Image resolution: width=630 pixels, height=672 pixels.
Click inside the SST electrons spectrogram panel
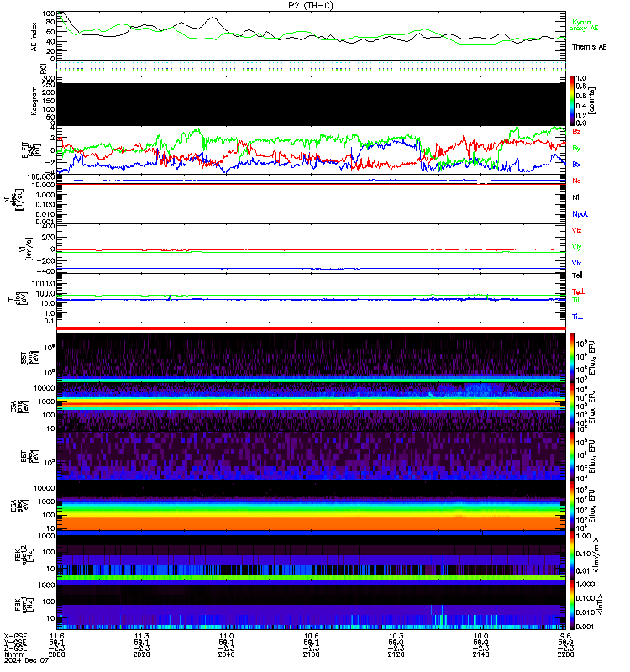[x=311, y=456]
